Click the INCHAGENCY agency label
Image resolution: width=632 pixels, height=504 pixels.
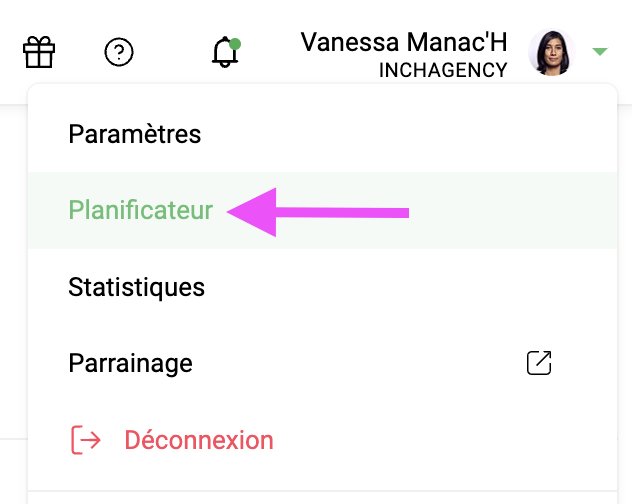(443, 71)
